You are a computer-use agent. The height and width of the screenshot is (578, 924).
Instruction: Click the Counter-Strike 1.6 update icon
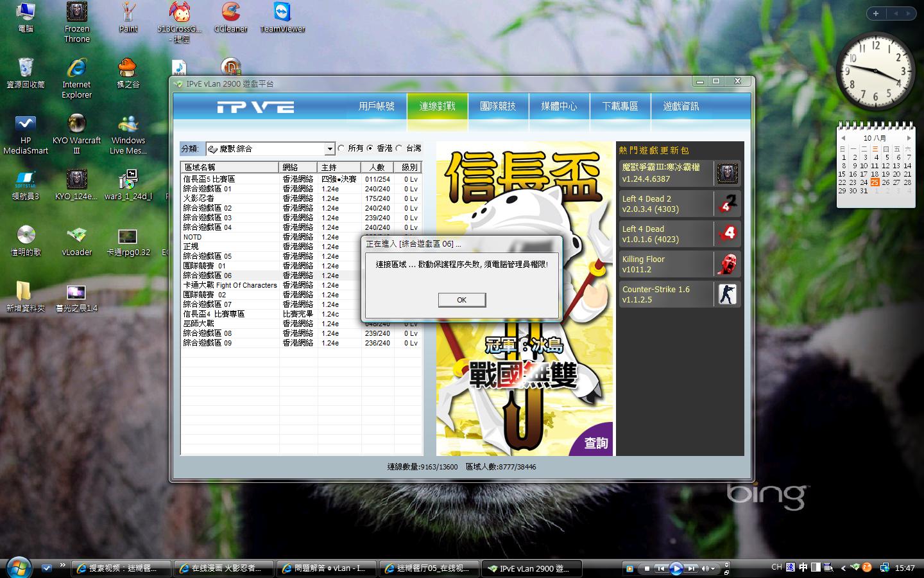[x=727, y=294]
